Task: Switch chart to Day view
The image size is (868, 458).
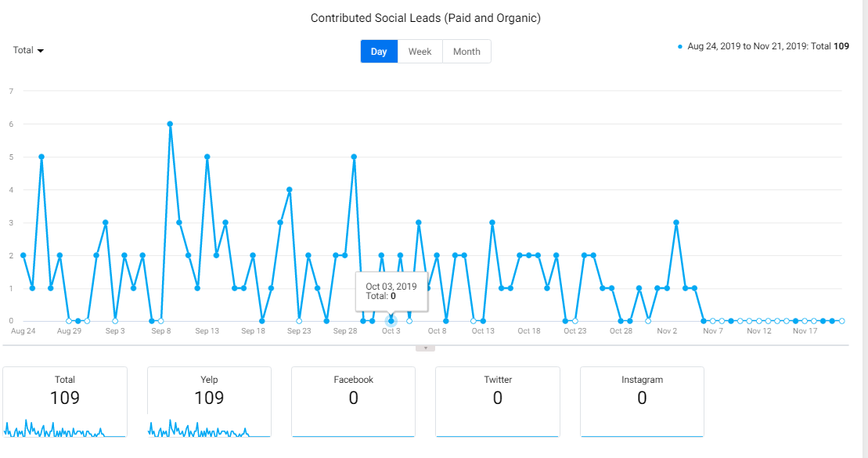Action: [379, 52]
